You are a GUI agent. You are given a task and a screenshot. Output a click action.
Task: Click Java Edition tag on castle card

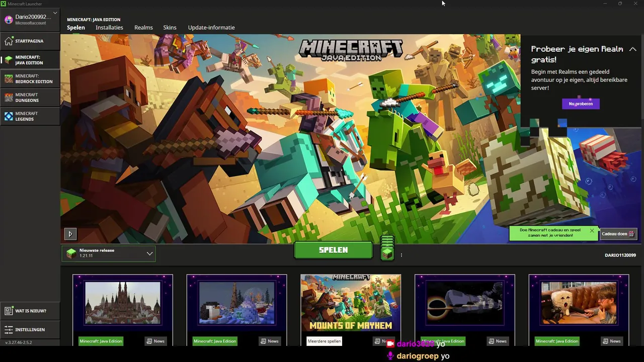point(101,341)
